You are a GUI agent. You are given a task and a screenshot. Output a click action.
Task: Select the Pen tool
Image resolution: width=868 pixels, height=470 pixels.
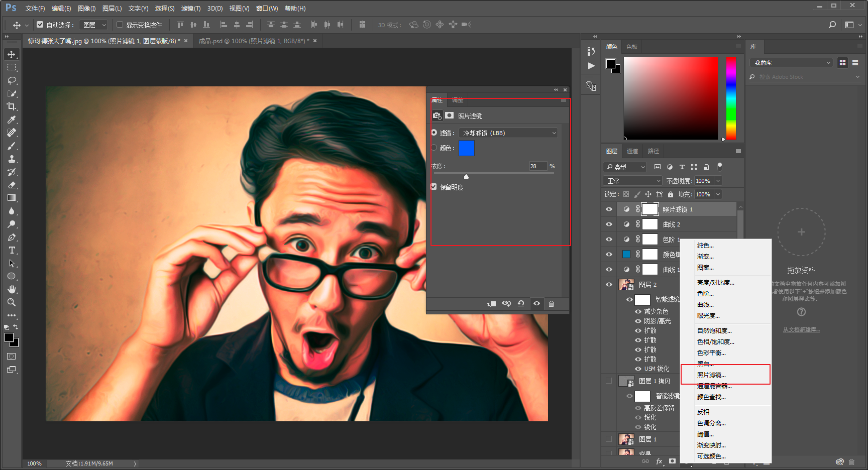point(12,237)
